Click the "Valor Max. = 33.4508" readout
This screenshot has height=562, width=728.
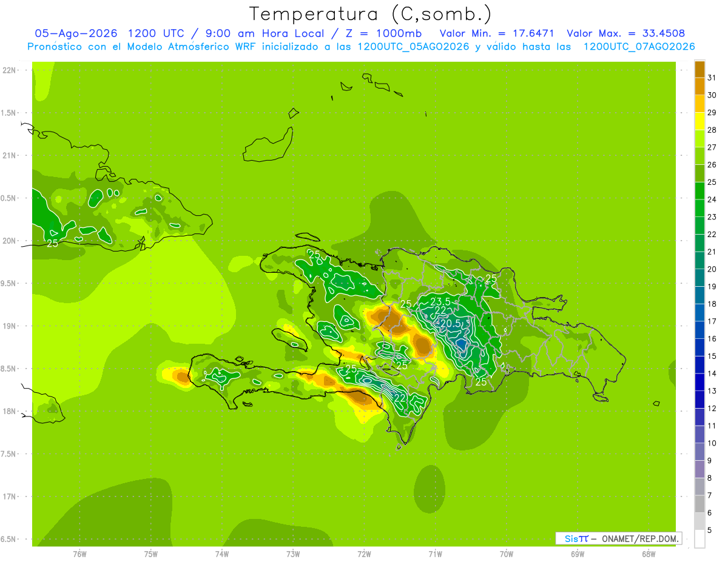tap(626, 33)
